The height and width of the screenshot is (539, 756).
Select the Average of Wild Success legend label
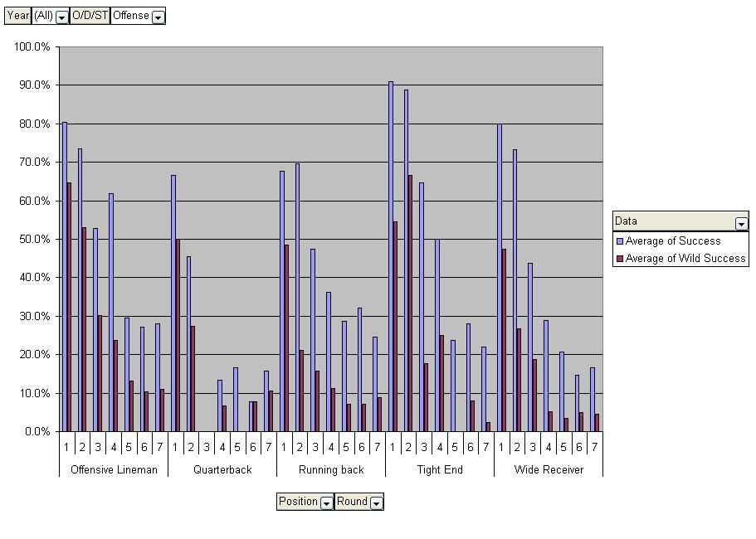tap(685, 258)
